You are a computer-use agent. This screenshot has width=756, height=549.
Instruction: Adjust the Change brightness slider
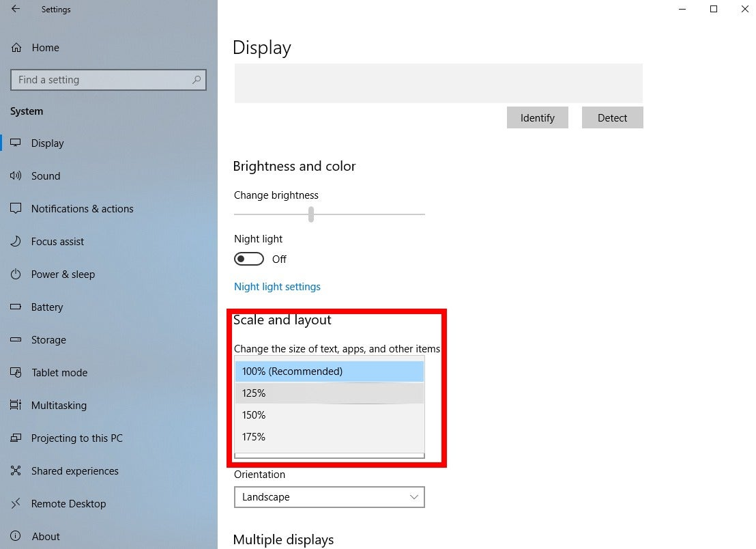coord(311,214)
